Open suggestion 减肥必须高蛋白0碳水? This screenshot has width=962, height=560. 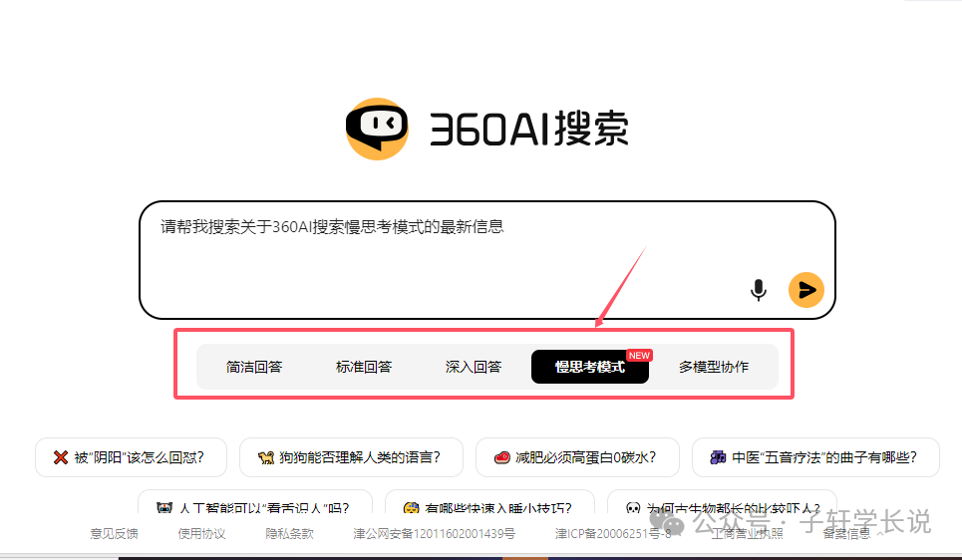pyautogui.click(x=577, y=457)
